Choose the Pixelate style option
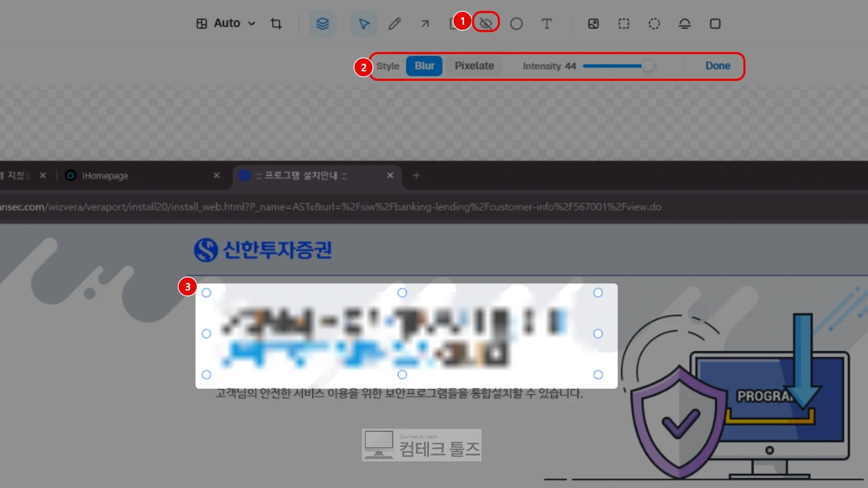This screenshot has width=868, height=488. tap(474, 66)
